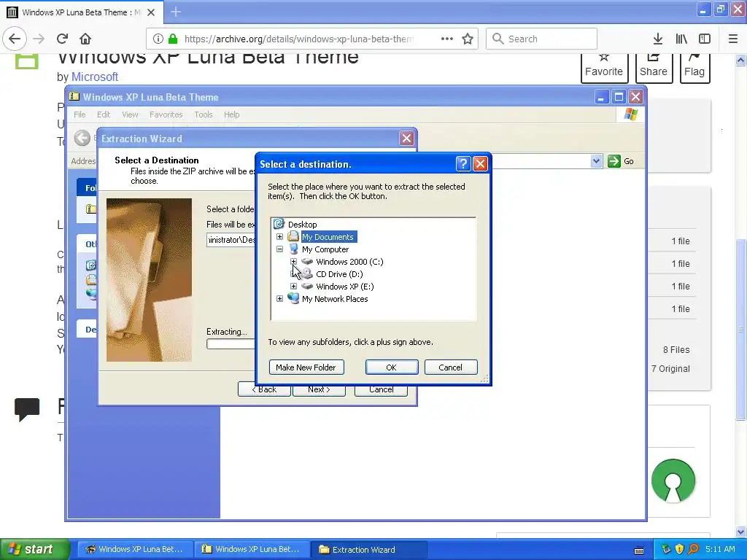Select My Documents in folder tree
Image resolution: width=747 pixels, height=560 pixels.
click(328, 237)
